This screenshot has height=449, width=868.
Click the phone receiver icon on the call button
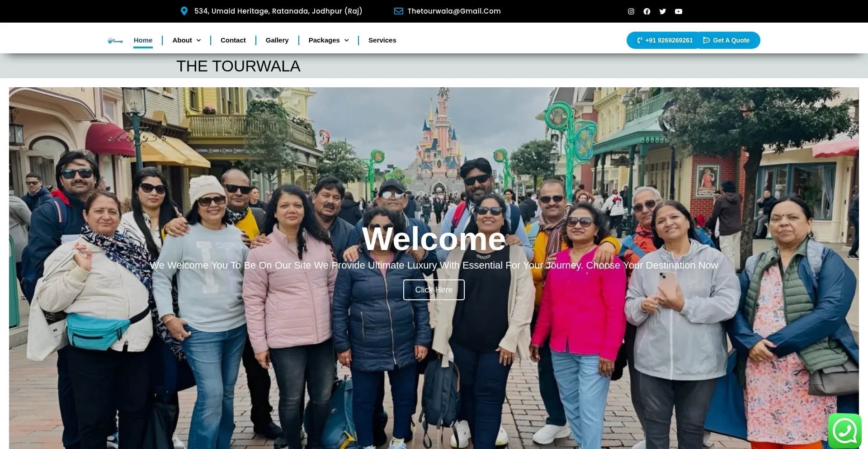pyautogui.click(x=639, y=40)
